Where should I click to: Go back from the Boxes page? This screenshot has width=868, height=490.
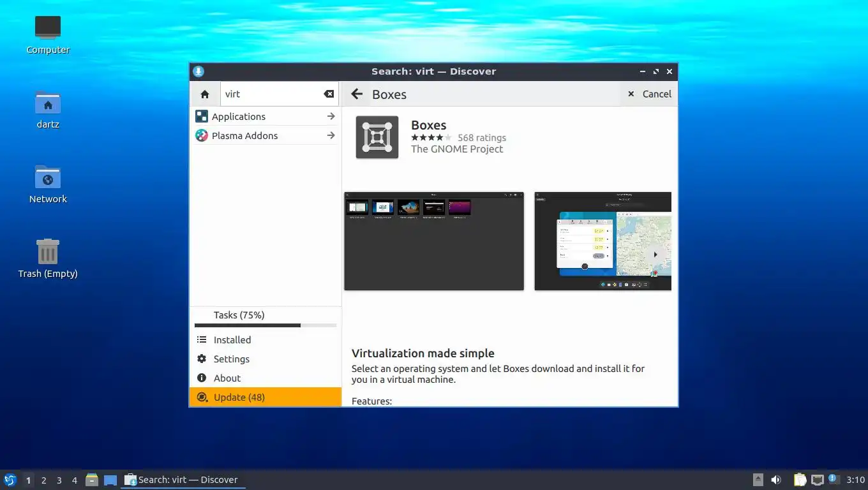click(357, 94)
